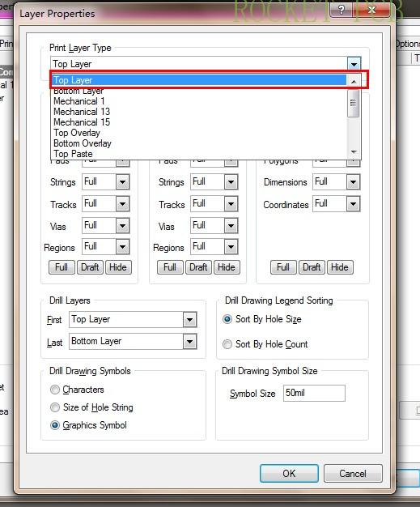Open Drill Layers Last dropdown
The image size is (420, 507).
coord(189,342)
